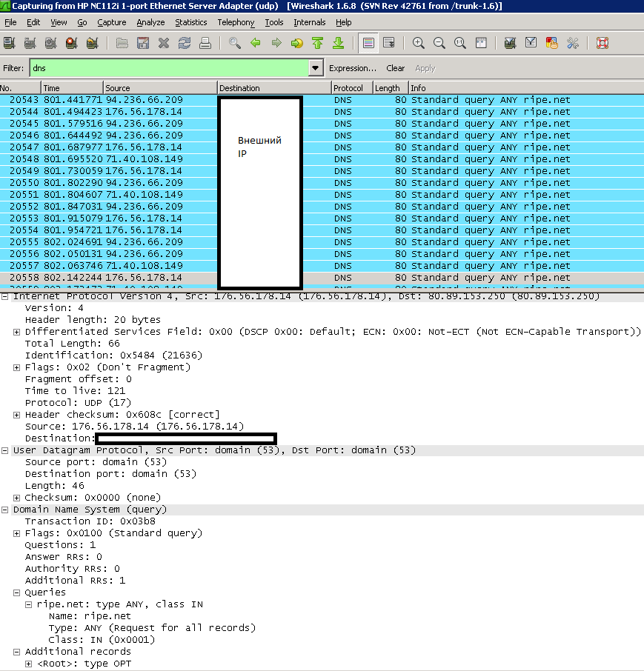Open the filter history dropdown arrow
The width and height of the screenshot is (644, 671).
[x=316, y=68]
